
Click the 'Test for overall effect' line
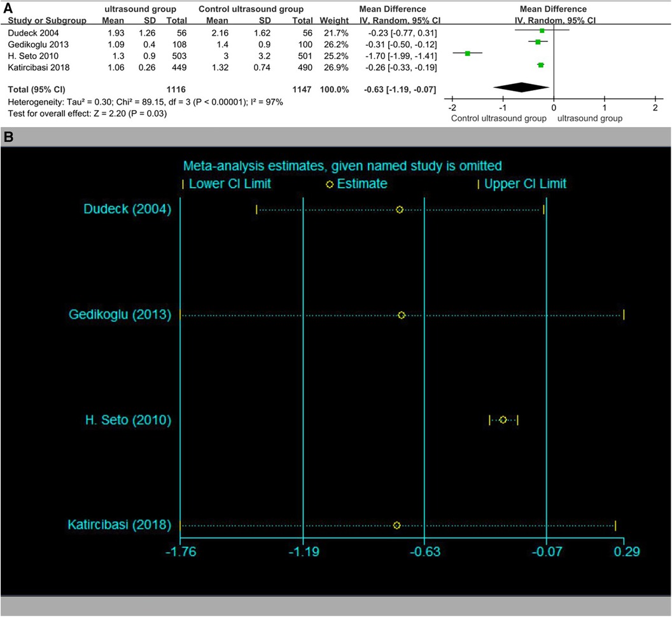coord(87,114)
